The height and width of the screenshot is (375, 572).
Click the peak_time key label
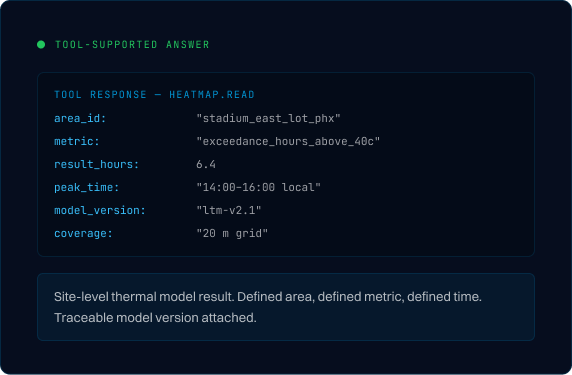click(x=86, y=188)
